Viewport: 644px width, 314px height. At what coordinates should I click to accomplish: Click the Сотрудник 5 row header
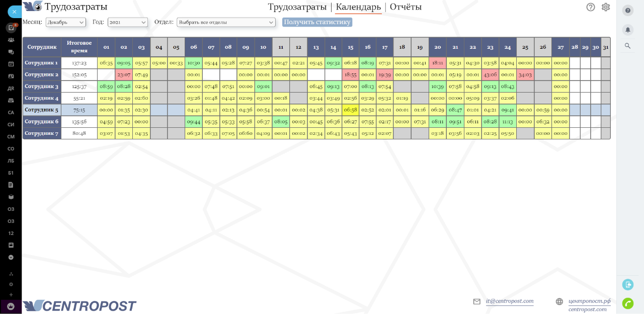(42, 110)
